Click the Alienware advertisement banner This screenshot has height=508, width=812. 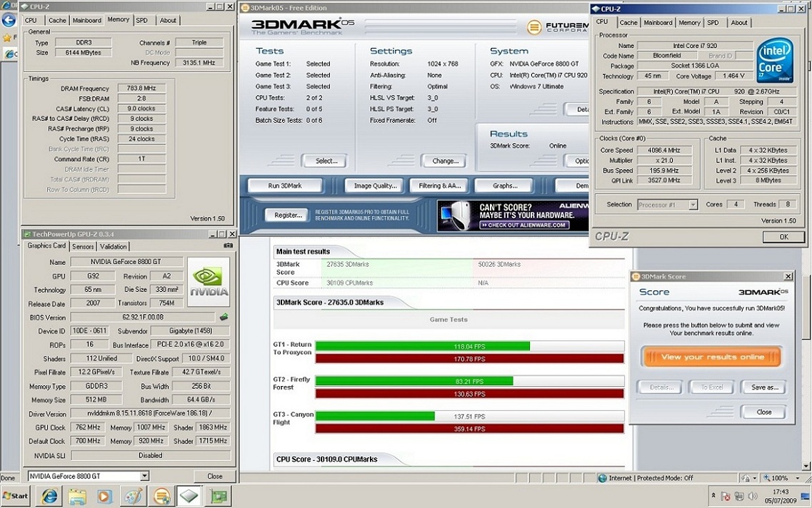click(513, 215)
